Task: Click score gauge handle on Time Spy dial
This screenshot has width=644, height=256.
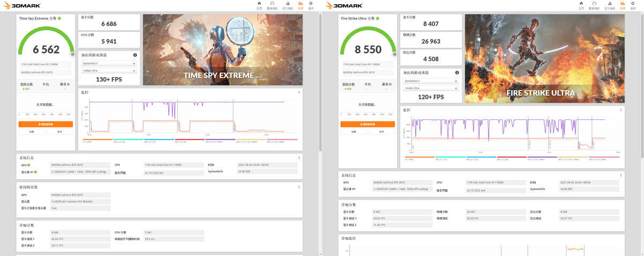Action: point(72,54)
